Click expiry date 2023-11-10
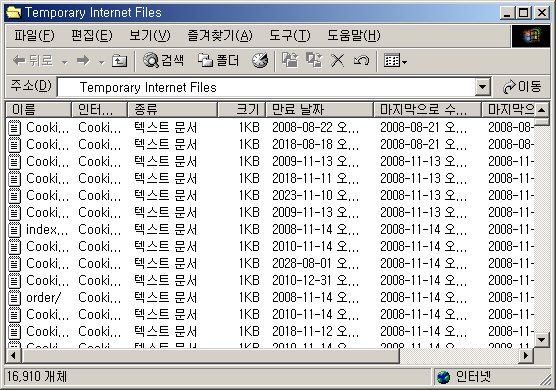 tap(315, 195)
